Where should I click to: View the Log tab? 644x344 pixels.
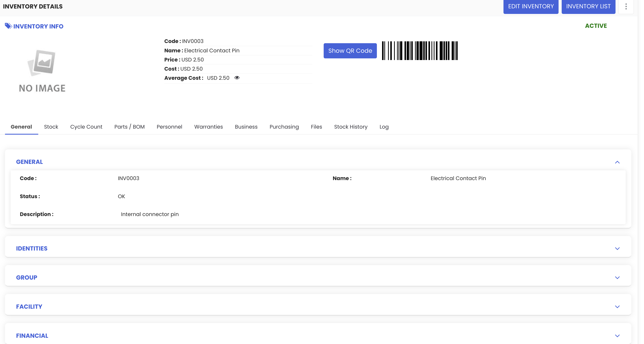(x=384, y=127)
